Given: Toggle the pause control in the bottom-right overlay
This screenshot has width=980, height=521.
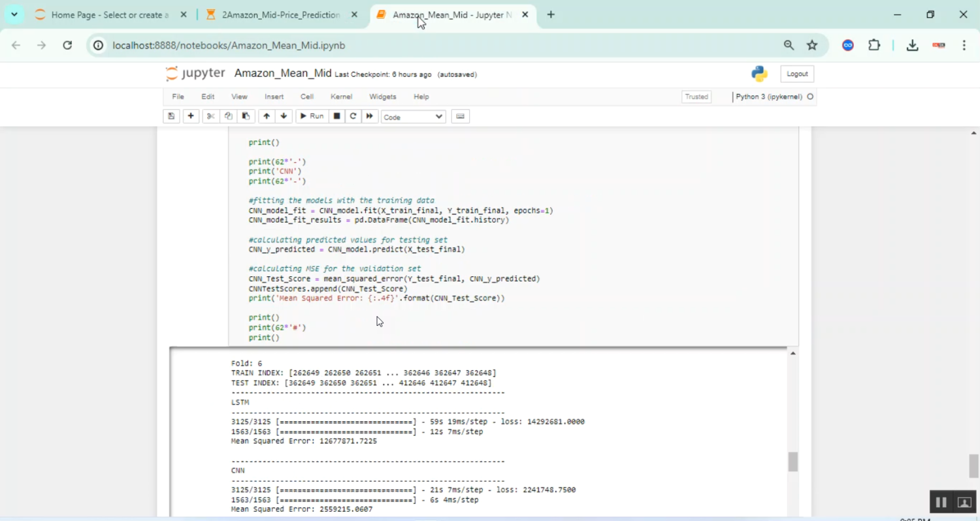Looking at the screenshot, I should tap(941, 502).
